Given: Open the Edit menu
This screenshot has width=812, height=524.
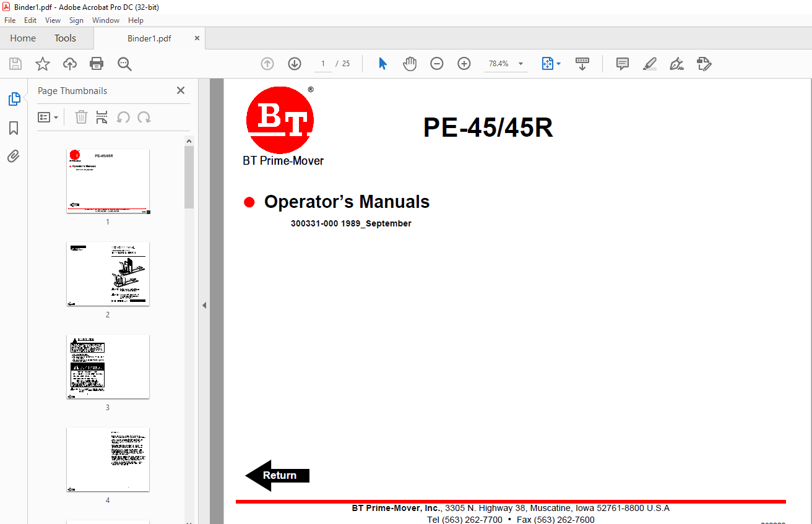Looking at the screenshot, I should [x=30, y=20].
